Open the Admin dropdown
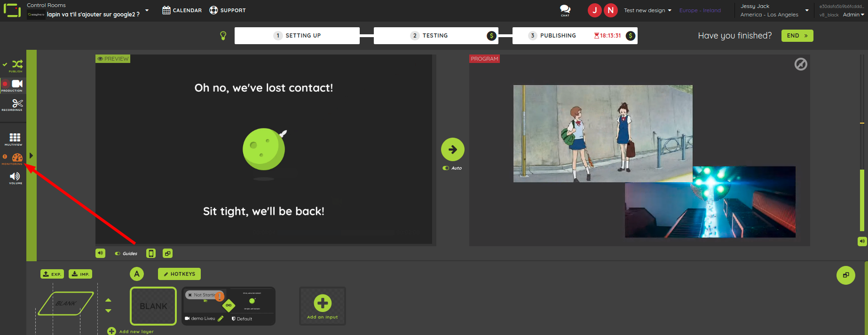The width and height of the screenshot is (868, 335). point(853,15)
